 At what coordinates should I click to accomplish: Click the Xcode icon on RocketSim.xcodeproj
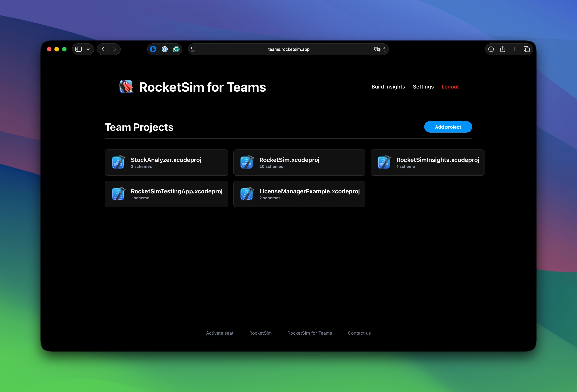(247, 162)
